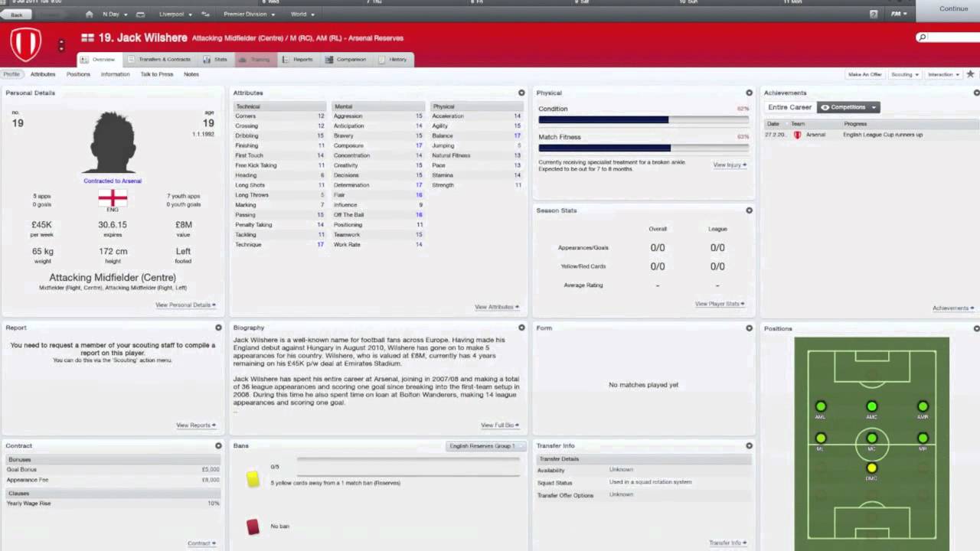Screen dimensions: 980x551
Task: Click Contract panel options icon
Action: click(218, 445)
